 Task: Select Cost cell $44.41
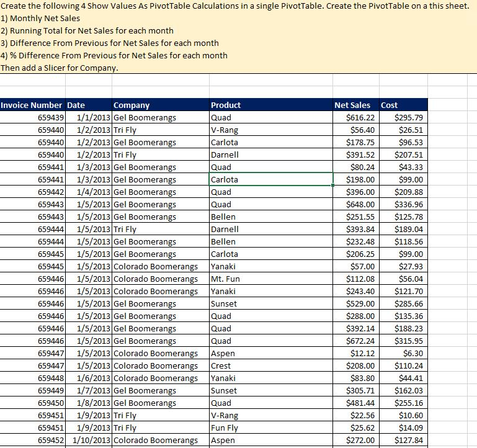(x=403, y=379)
